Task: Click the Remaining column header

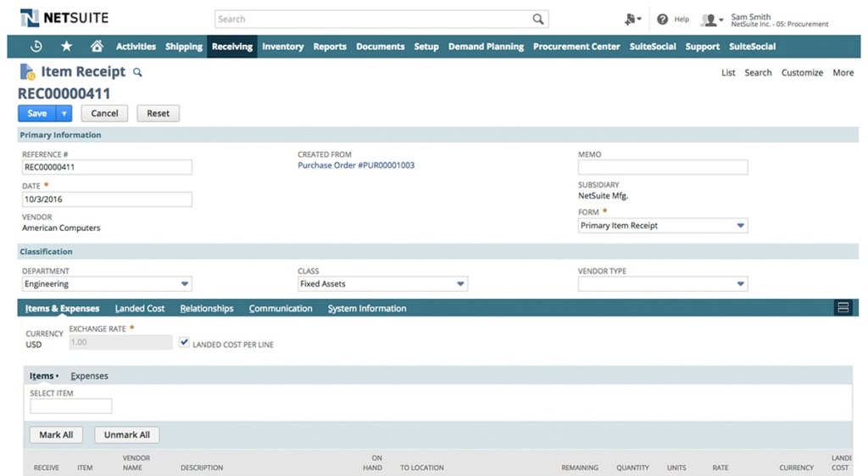Action: 580,468
